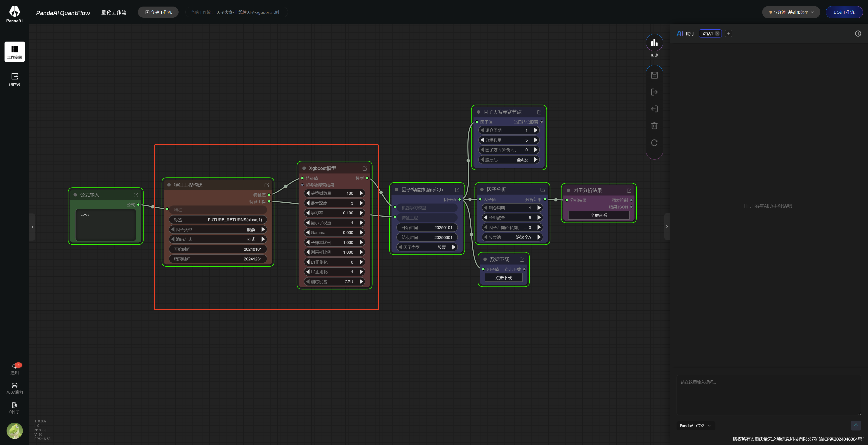The height and width of the screenshot is (445, 868).
Task: Click the import arrow-in icon in the canvas toolbar
Action: pyautogui.click(x=654, y=109)
